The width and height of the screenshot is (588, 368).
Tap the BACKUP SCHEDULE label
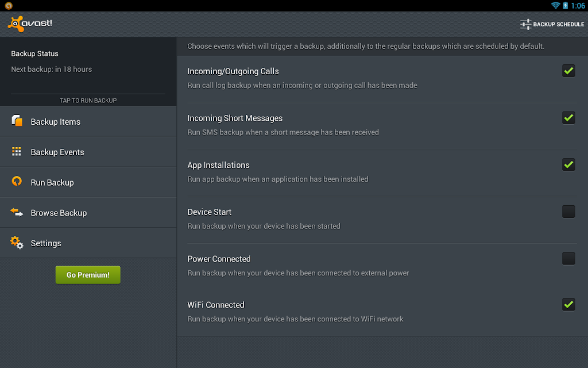pos(558,24)
